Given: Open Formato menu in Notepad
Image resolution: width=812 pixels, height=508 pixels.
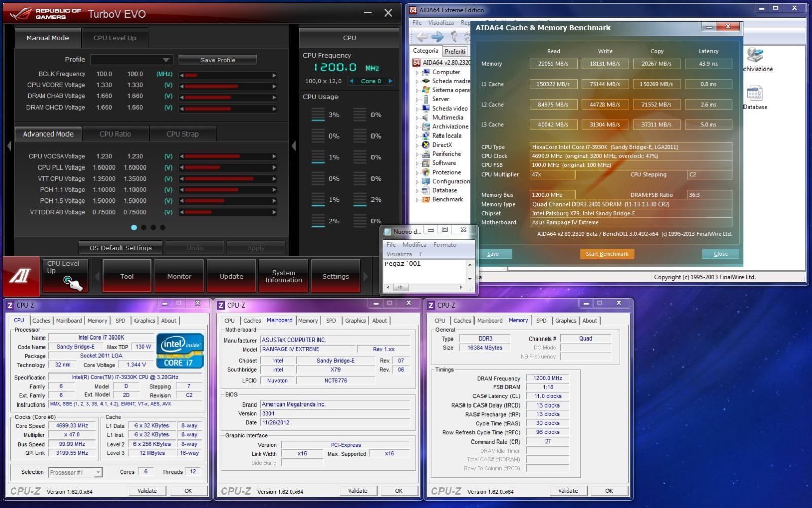Looking at the screenshot, I should coord(445,245).
